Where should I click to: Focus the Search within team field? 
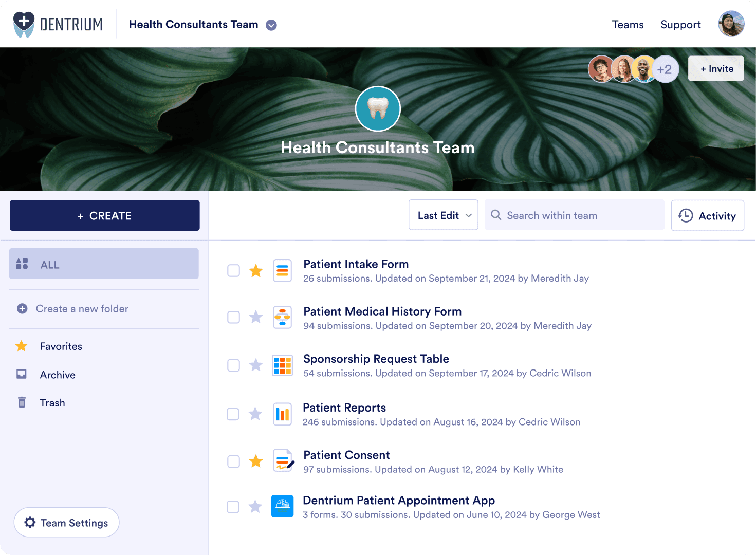(575, 215)
